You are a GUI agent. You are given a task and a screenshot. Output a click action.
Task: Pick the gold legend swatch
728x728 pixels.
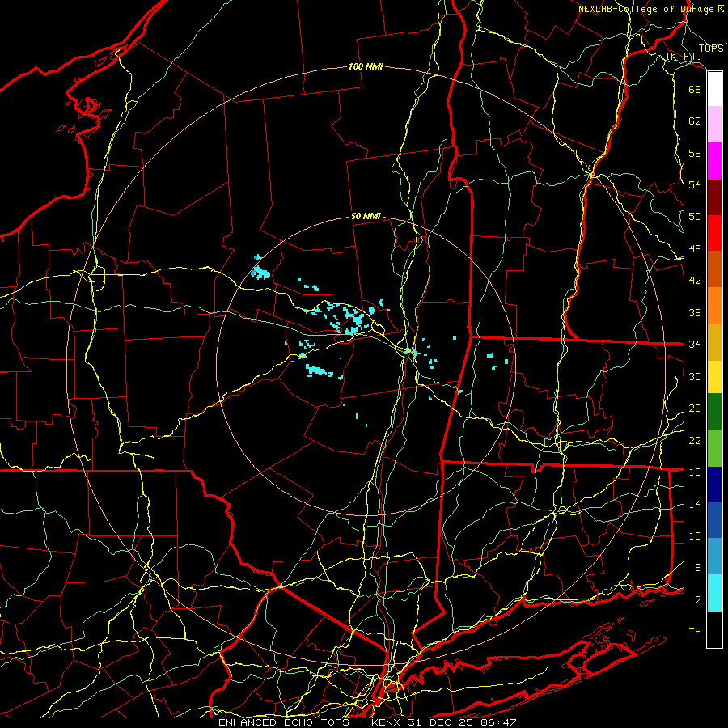714,342
